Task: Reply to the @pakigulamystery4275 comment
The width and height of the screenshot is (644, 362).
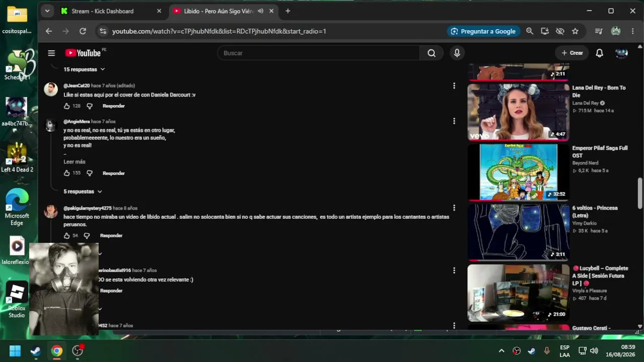Action: (111, 235)
